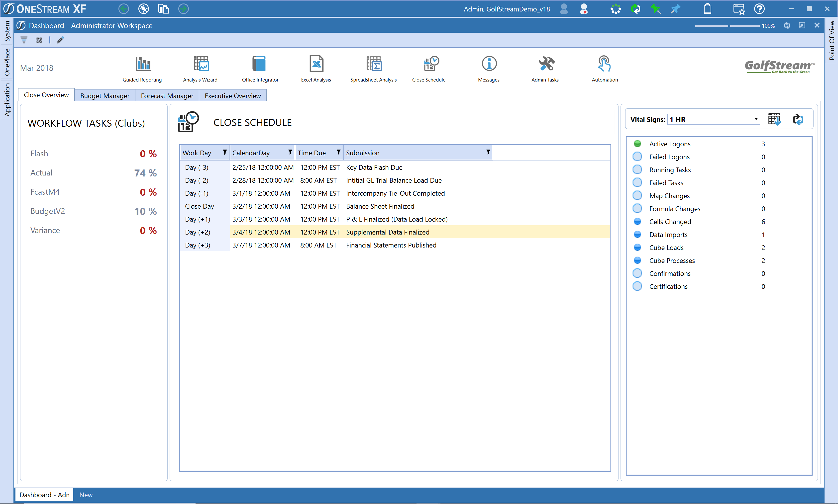Image resolution: width=838 pixels, height=504 pixels.
Task: Open Time Due column filter
Action: (338, 153)
